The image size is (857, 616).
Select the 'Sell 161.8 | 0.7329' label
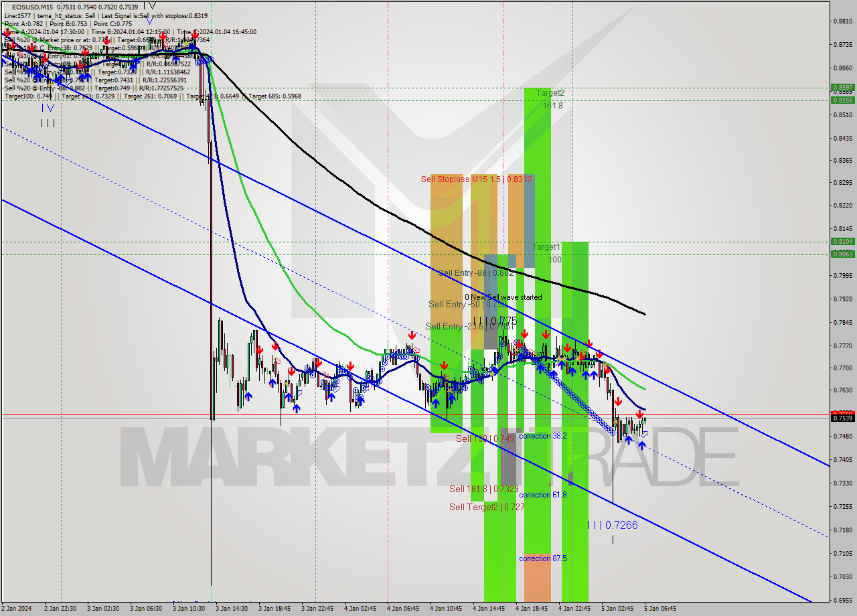[x=484, y=489]
